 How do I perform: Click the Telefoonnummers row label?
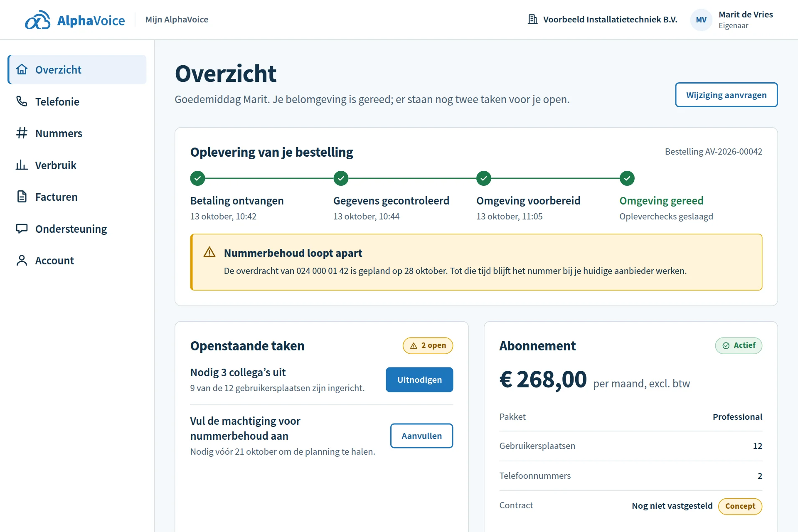pos(535,475)
